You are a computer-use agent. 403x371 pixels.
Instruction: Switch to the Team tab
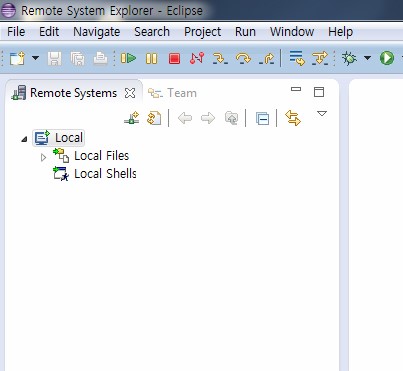pos(172,93)
